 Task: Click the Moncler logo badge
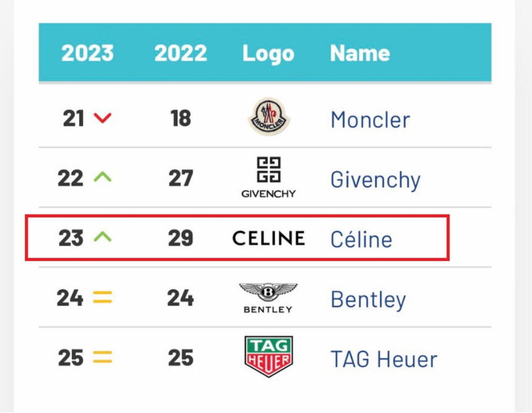[x=268, y=117]
